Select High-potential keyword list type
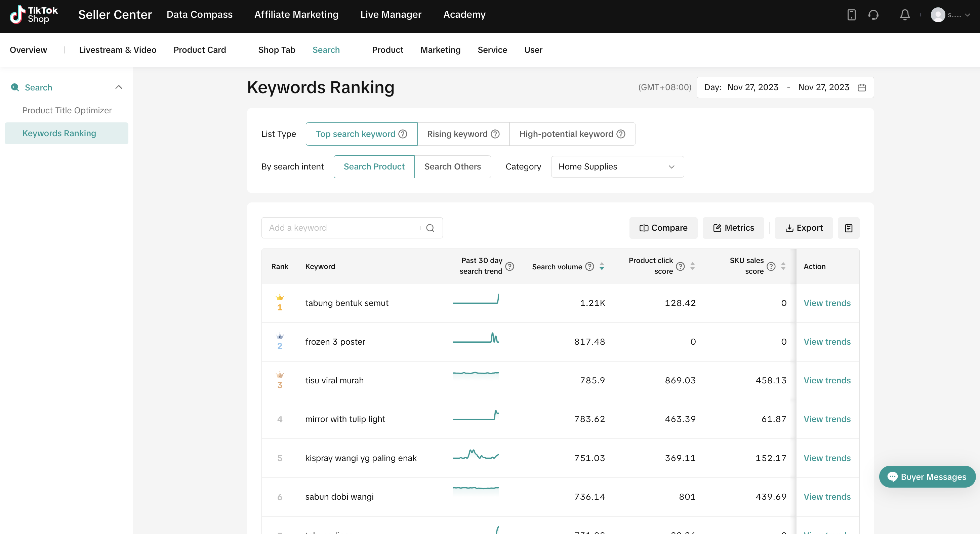 pyautogui.click(x=572, y=134)
